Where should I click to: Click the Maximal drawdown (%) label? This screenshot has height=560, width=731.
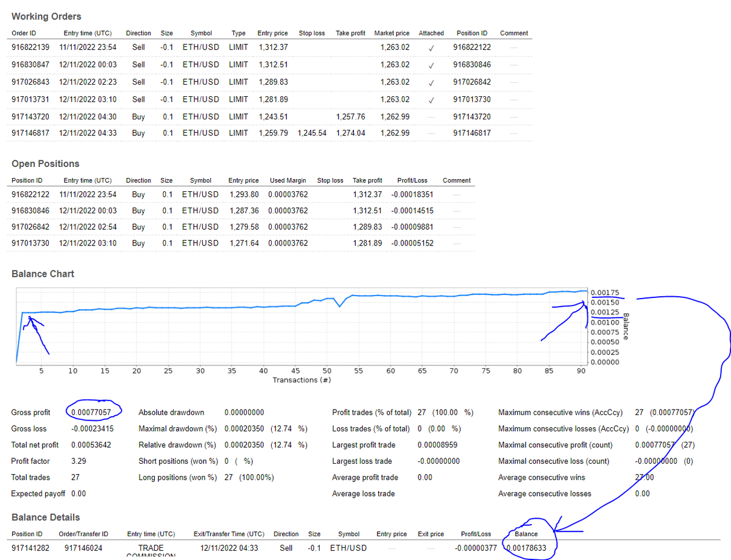coord(177,429)
